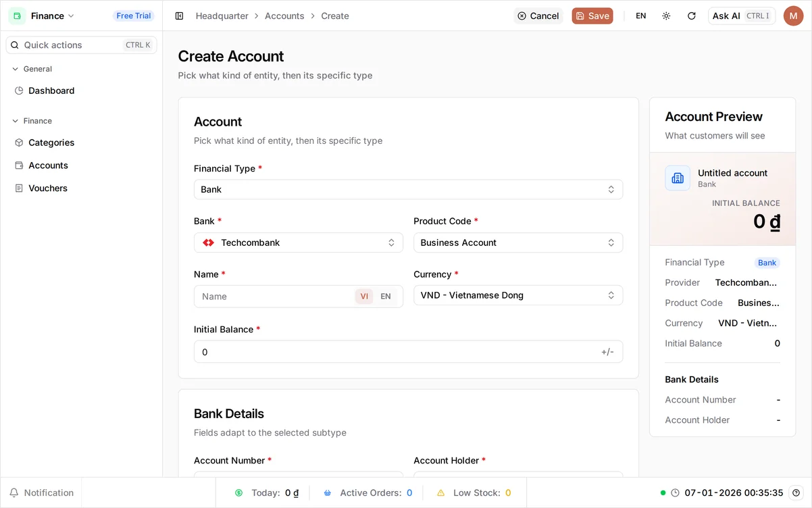Select VI language for Name field
The image size is (812, 508).
click(x=364, y=297)
